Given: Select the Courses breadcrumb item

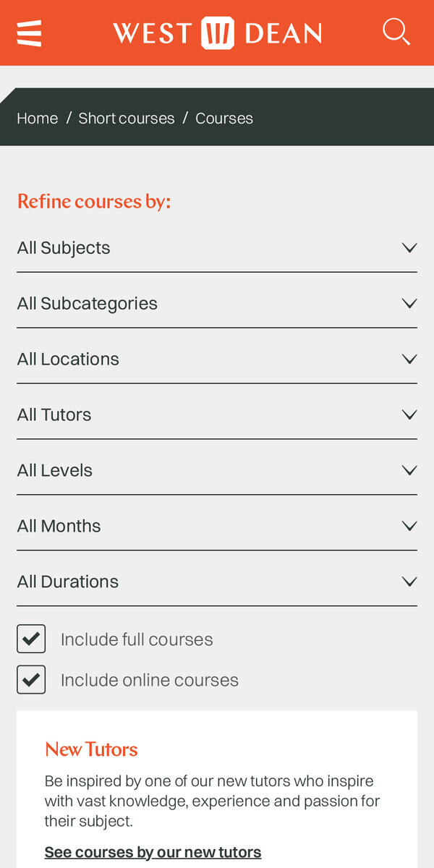Looking at the screenshot, I should coord(224,119).
